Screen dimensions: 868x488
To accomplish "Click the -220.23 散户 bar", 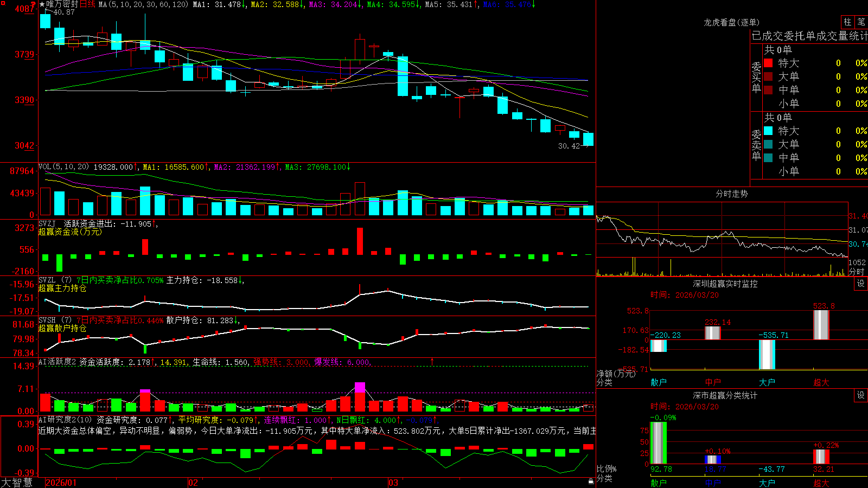I will point(659,346).
